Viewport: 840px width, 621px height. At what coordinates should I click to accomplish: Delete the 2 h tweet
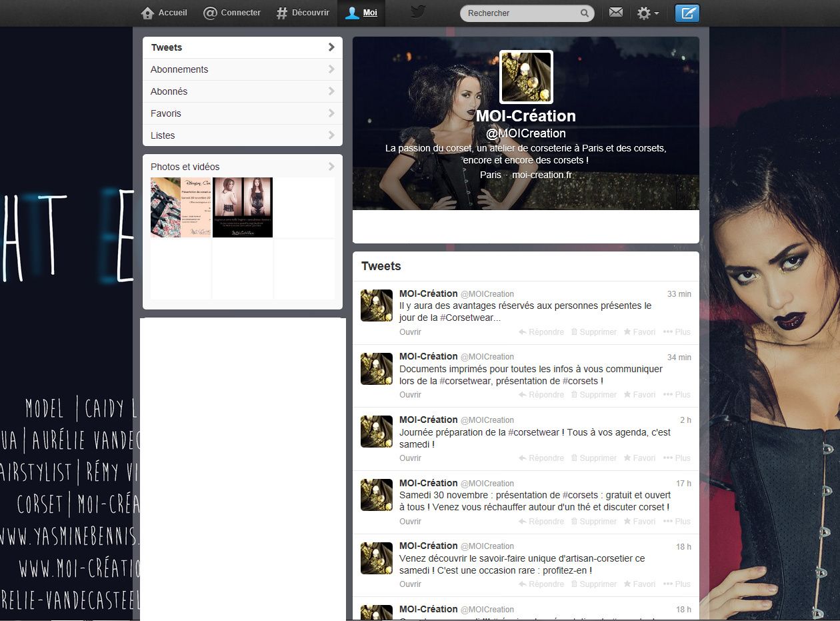[x=594, y=458]
